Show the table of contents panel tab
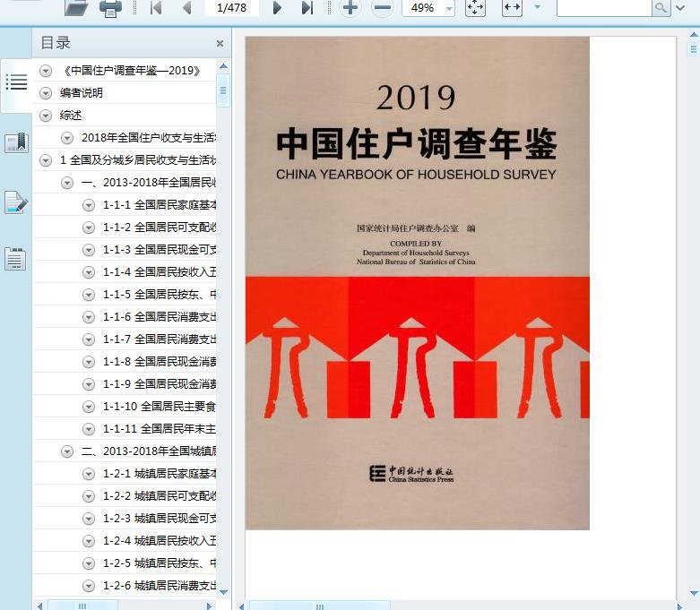This screenshot has width=700, height=610. click(16, 82)
